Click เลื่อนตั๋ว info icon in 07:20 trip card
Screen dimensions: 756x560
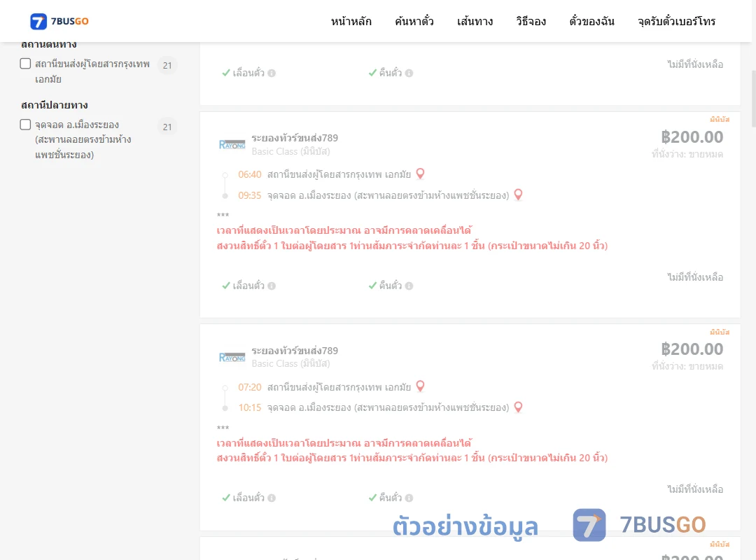272,498
